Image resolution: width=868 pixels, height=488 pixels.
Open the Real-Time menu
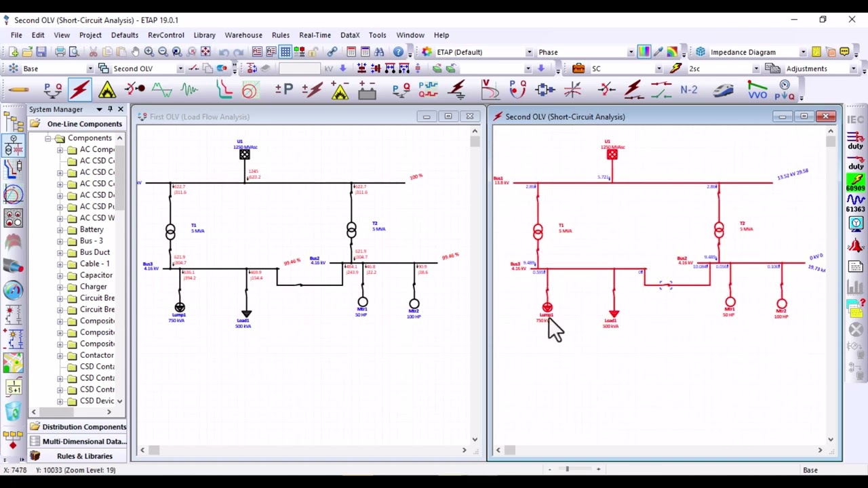pos(315,35)
